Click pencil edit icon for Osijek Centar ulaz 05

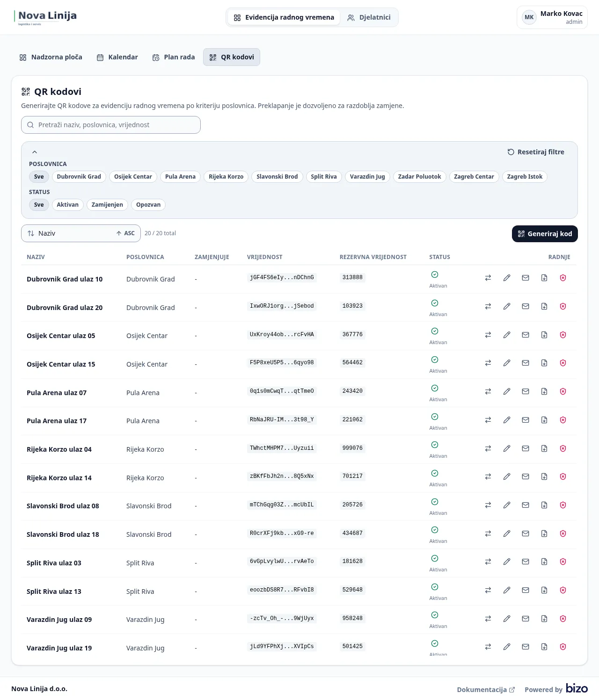[x=507, y=335]
